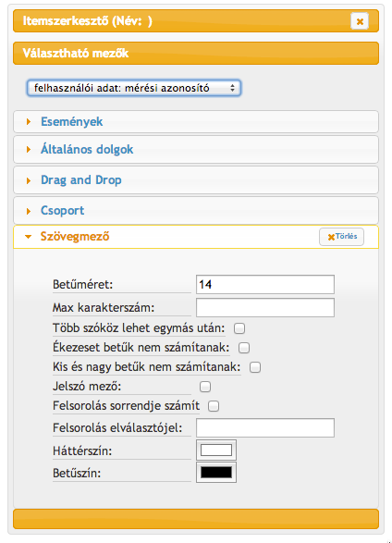
Task: Enable Felsorolás sorrendje számít checkbox
Action: (214, 406)
